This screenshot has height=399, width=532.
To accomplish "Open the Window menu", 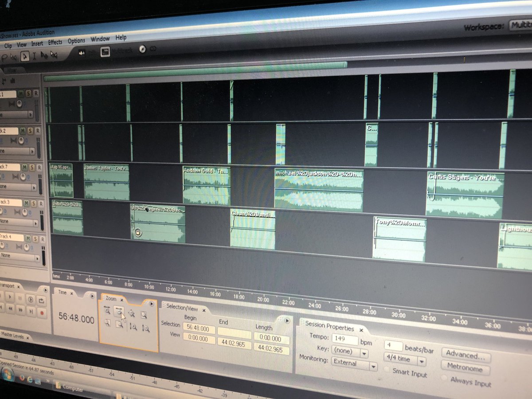I will click(100, 39).
